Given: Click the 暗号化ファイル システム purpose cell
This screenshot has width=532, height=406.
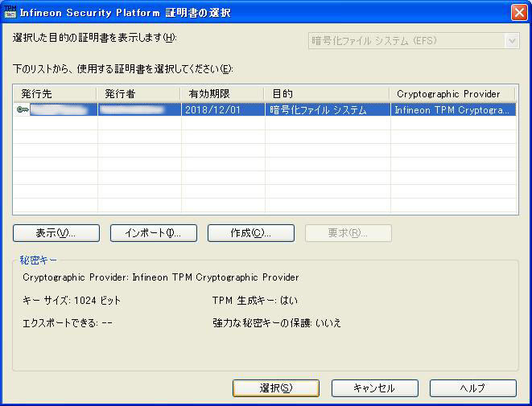Looking at the screenshot, I should 328,110.
